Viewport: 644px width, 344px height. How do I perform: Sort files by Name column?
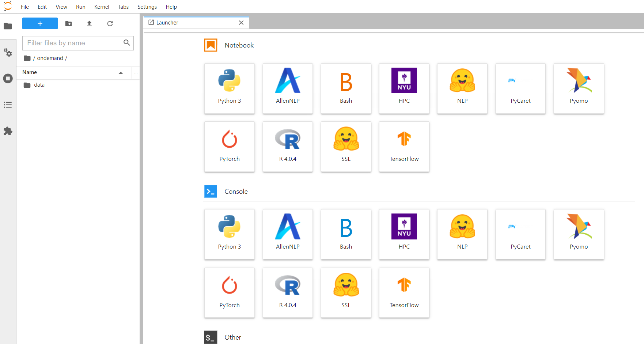(x=74, y=72)
